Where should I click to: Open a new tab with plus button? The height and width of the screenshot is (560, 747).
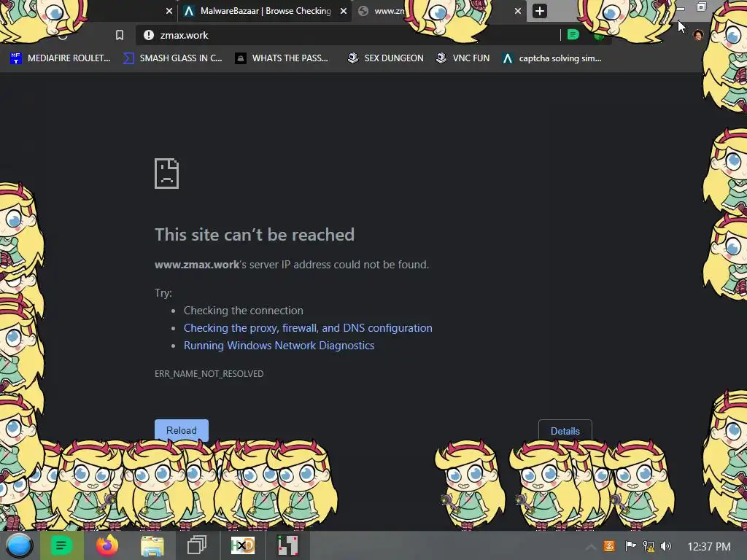539,11
